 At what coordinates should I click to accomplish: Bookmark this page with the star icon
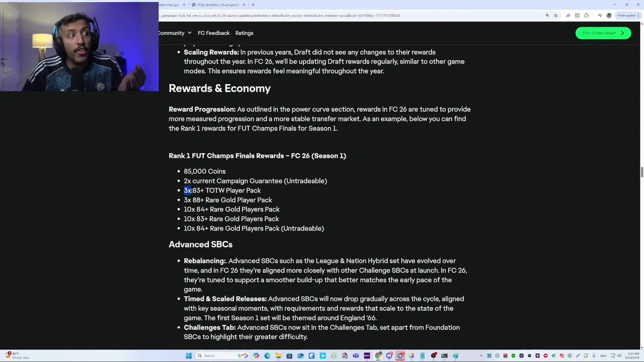[555, 16]
